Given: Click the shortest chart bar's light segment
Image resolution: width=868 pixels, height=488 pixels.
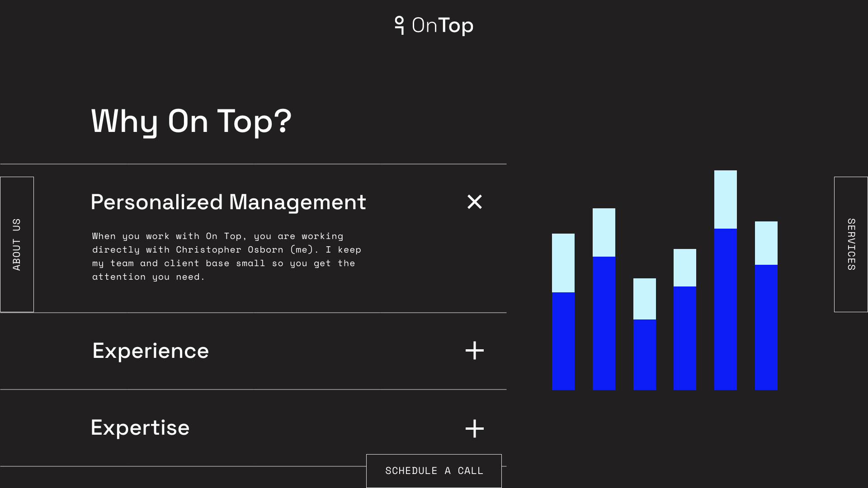Looking at the screenshot, I should coord(644,299).
